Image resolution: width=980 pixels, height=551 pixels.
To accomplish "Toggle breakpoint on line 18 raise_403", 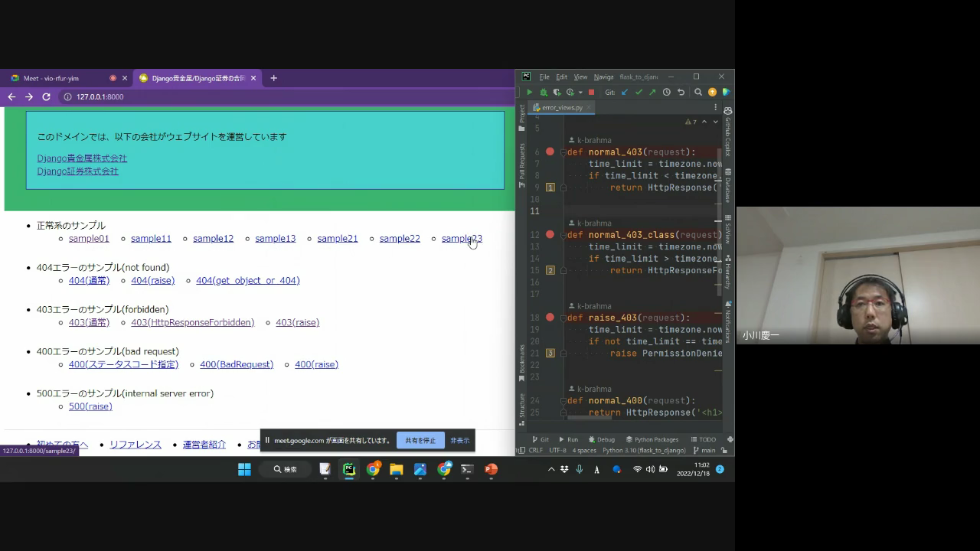I will tap(550, 318).
